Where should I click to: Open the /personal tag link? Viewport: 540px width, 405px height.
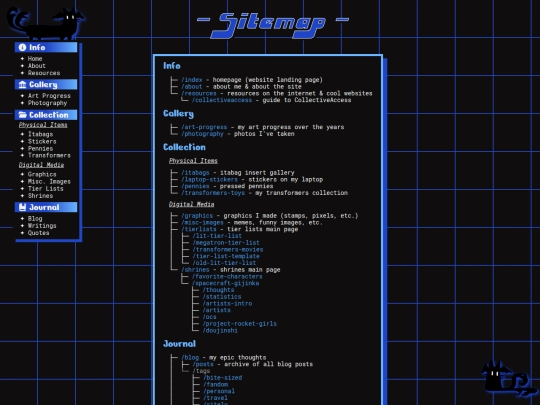click(x=219, y=391)
